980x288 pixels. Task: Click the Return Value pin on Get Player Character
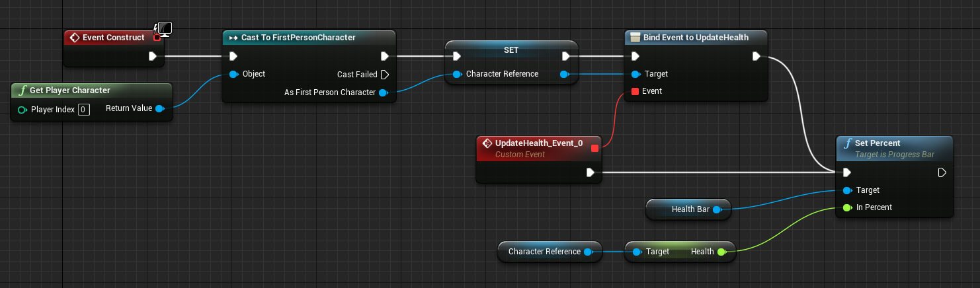(159, 108)
